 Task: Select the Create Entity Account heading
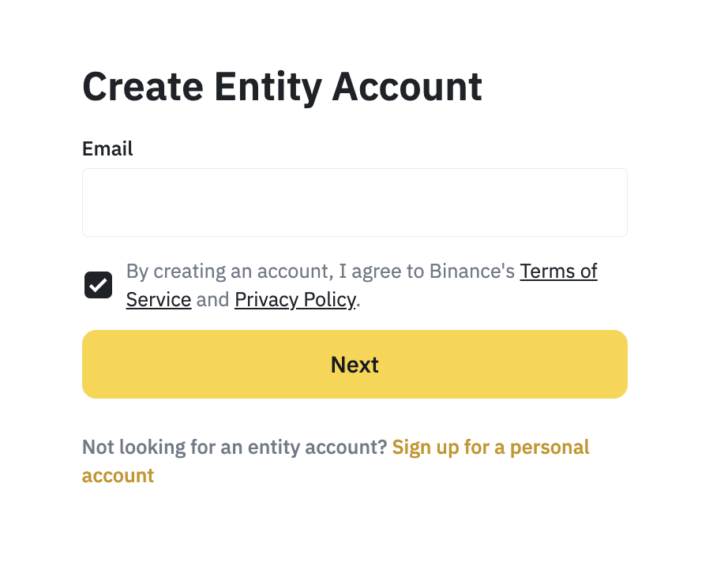pos(282,86)
